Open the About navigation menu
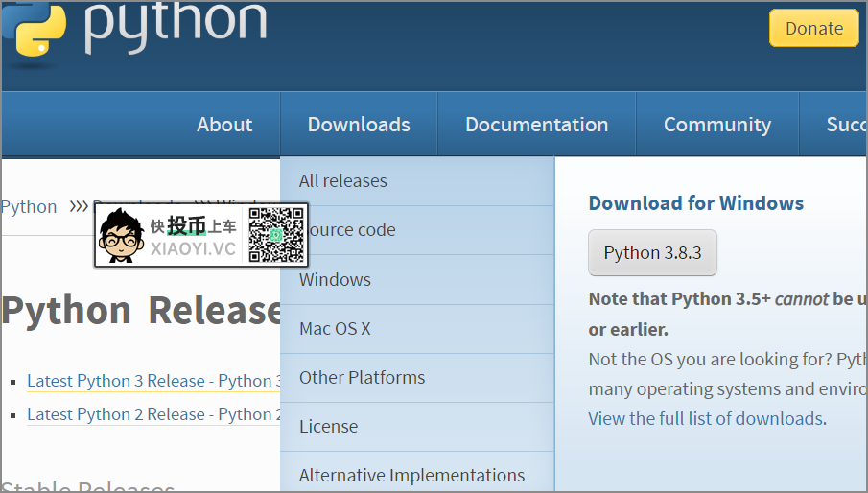 pyautogui.click(x=224, y=125)
